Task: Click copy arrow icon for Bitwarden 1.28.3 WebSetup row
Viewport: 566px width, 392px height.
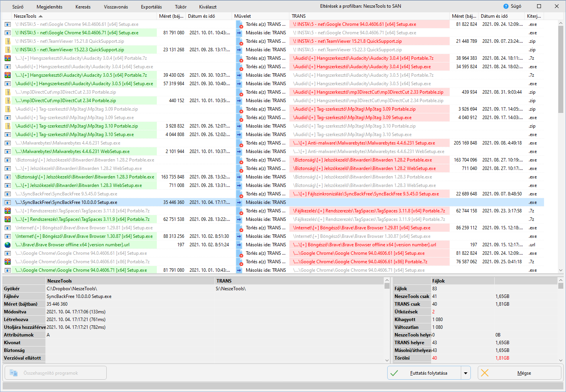Action: (x=239, y=185)
